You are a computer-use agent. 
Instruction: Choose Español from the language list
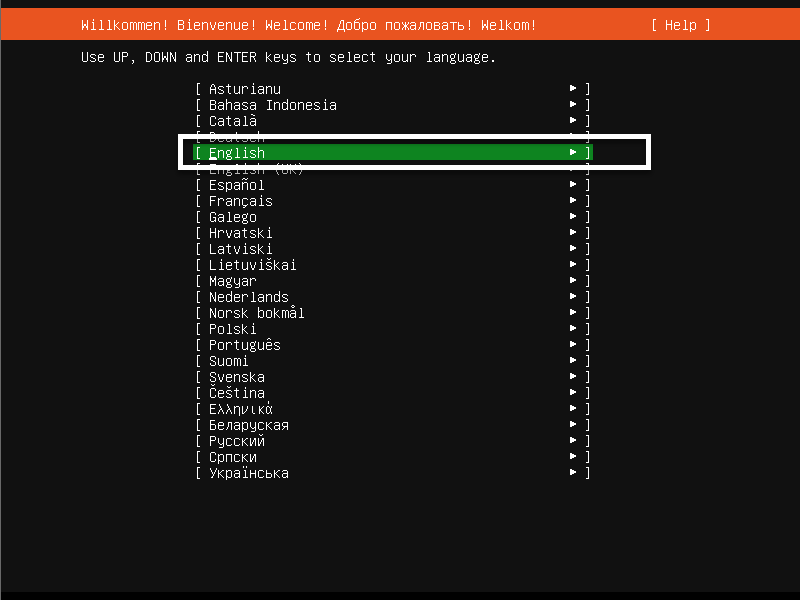click(392, 185)
